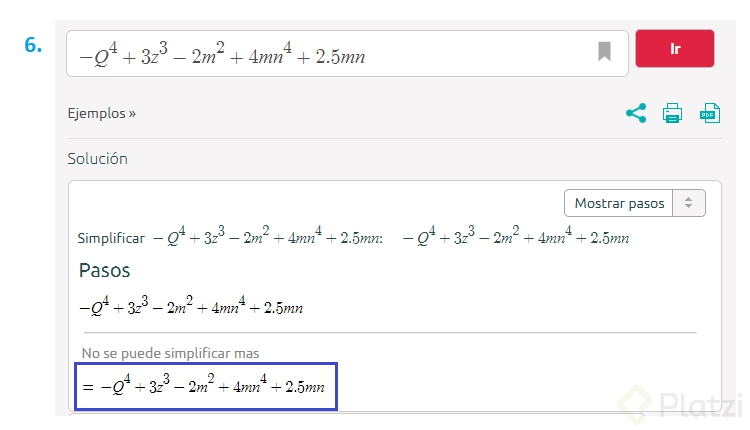Select the boxed final result expression
This screenshot has height=430, width=750.
[206, 386]
